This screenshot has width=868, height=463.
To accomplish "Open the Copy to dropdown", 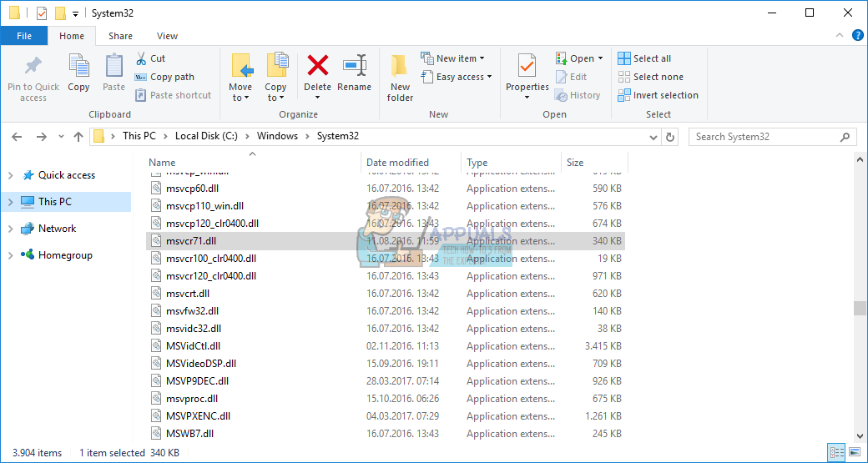I will 275,93.
